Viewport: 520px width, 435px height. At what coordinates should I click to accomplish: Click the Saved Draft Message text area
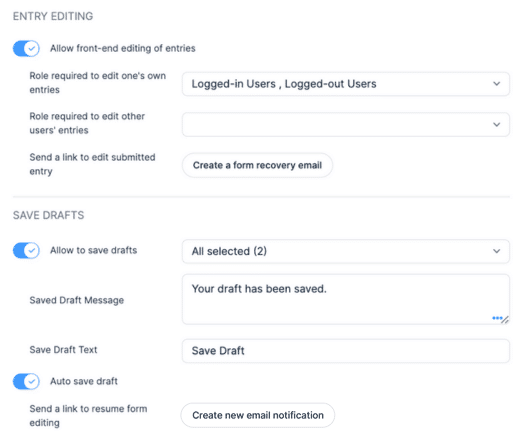(346, 299)
